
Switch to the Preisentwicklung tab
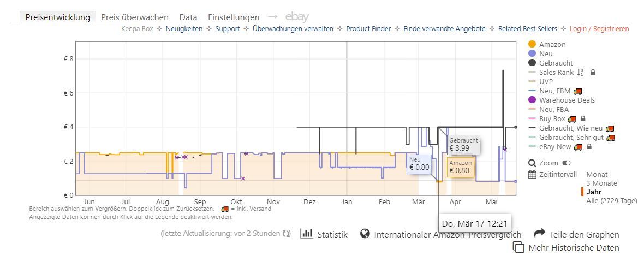point(57,17)
